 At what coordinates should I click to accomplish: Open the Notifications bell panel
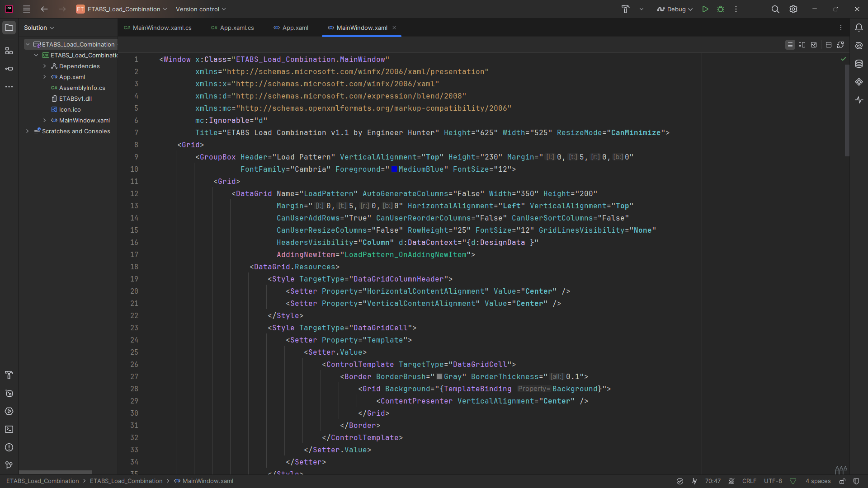tap(859, 28)
